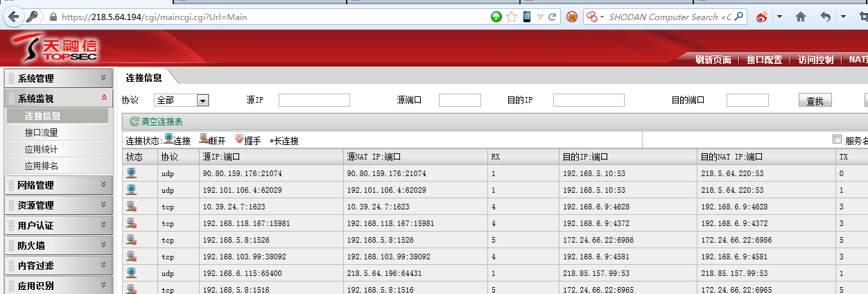
Task: Click the search magnifier icon
Action: 739,17
